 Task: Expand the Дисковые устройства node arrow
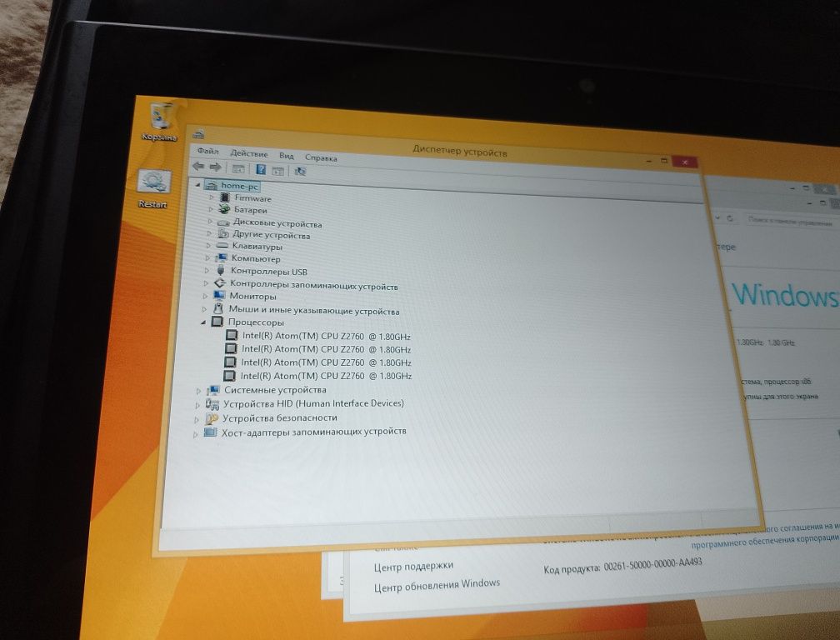[x=210, y=221]
